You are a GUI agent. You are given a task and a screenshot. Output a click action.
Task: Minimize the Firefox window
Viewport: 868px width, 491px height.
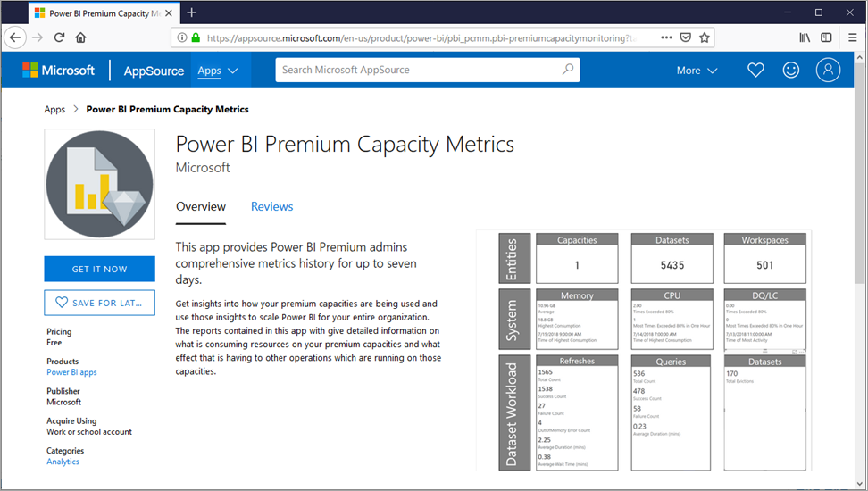click(788, 12)
